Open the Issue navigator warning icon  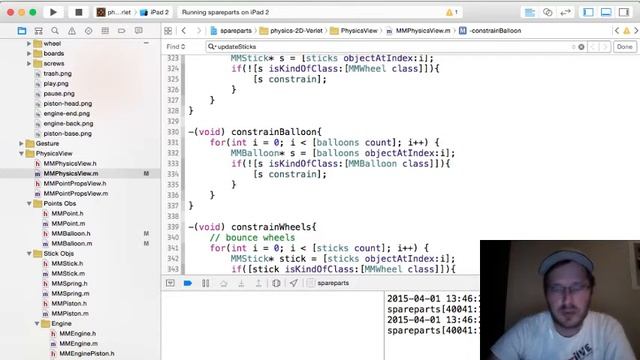[71, 31]
